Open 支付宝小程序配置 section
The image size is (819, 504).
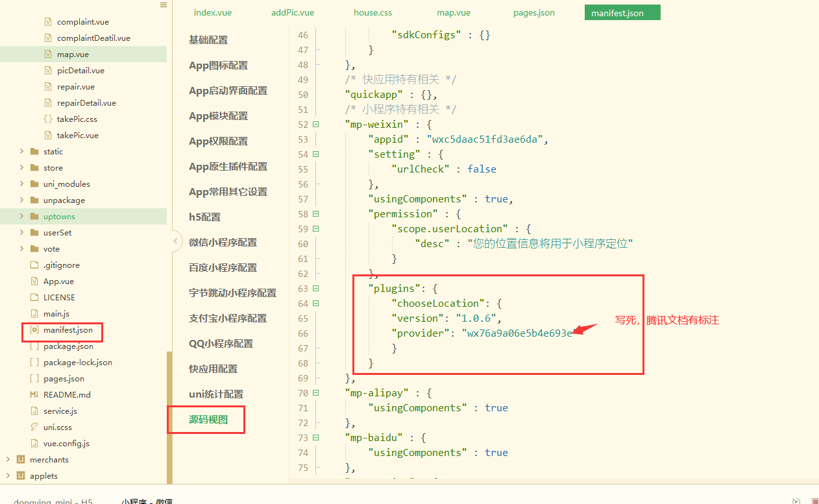[228, 318]
